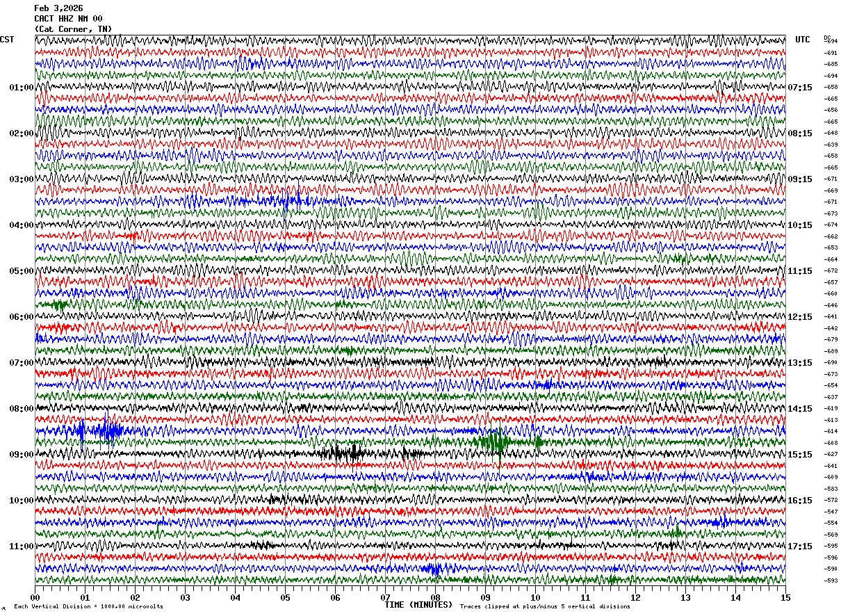Click the "Each Vertical Division = 1000.00 microvolts" note
This screenshot has width=841, height=616.
tap(88, 607)
